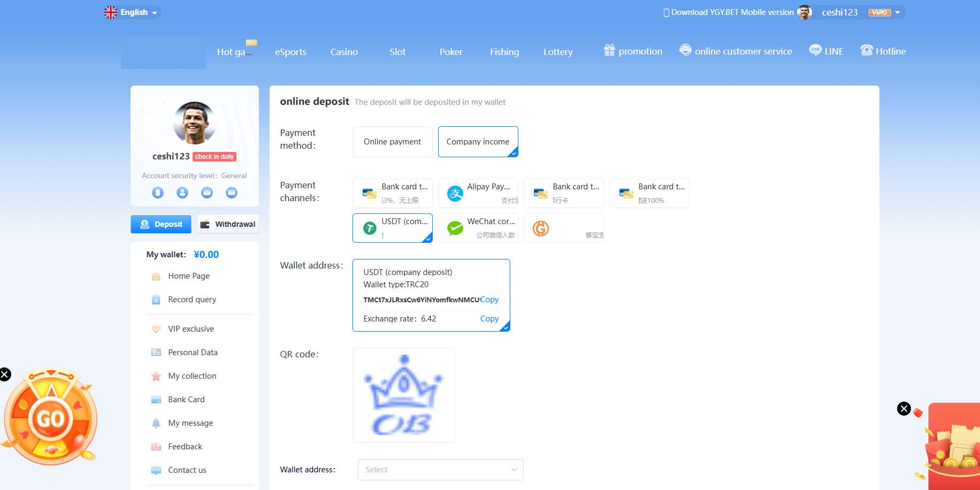980x490 pixels.
Task: Click the LINE chat icon
Action: click(815, 50)
